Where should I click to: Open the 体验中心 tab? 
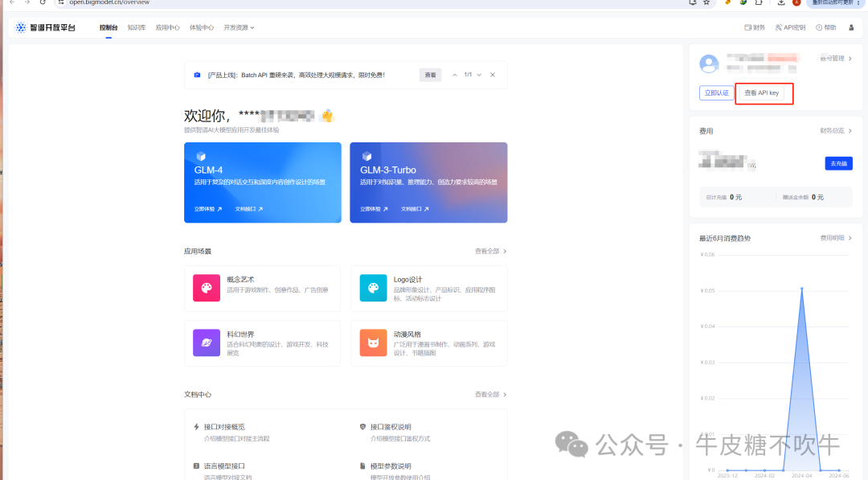pyautogui.click(x=202, y=27)
